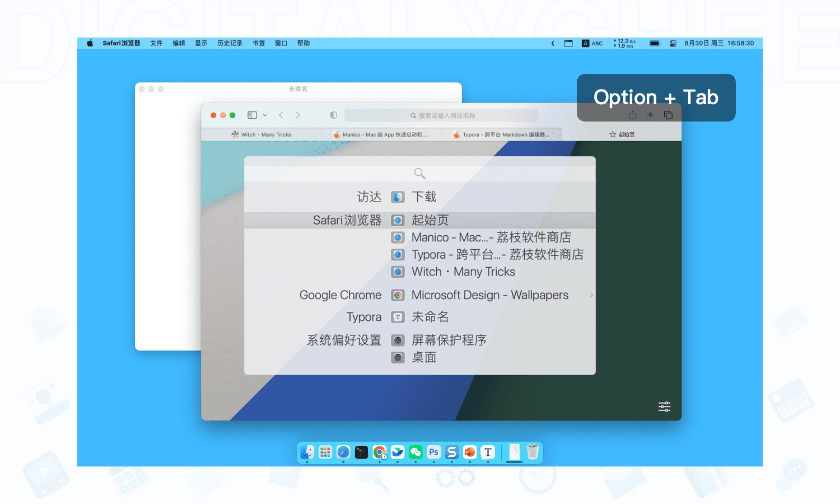840x504 pixels.
Task: Choose Manico entry in the switcher list
Action: (491, 237)
